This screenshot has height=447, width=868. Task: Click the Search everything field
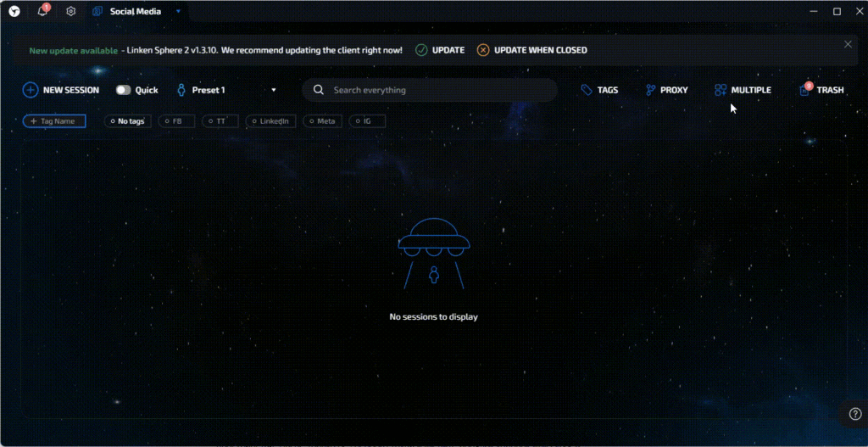430,90
